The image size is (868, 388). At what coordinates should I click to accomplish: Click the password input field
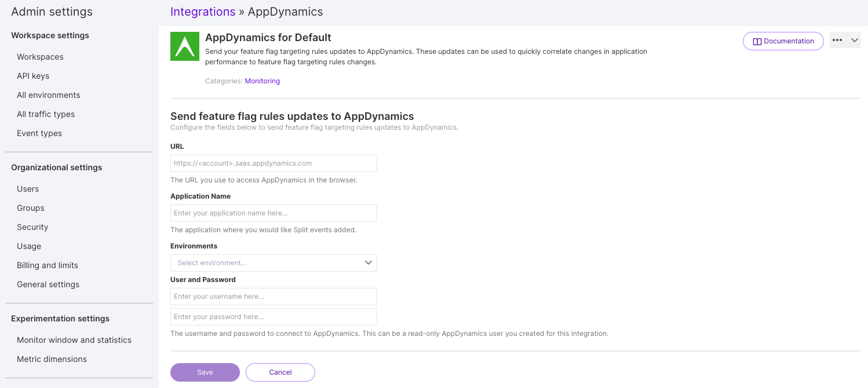pyautogui.click(x=273, y=317)
